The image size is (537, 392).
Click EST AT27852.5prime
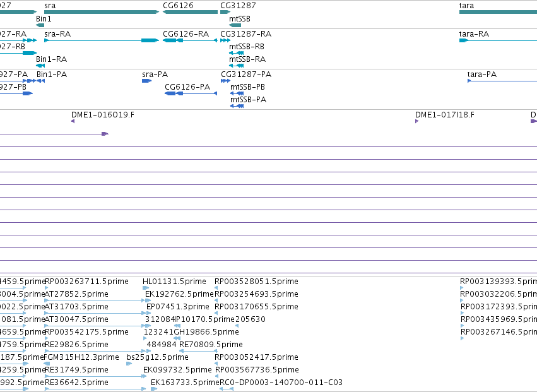coord(77,294)
